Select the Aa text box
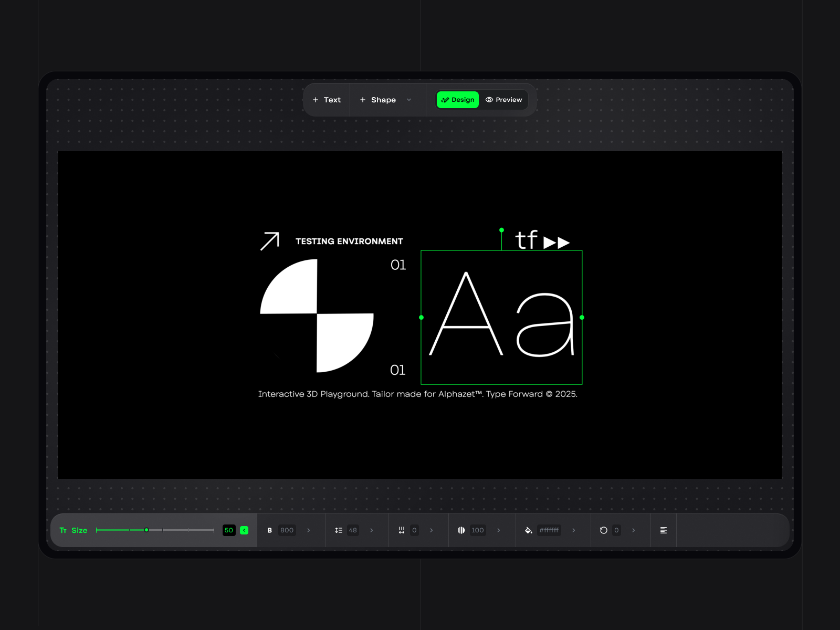840x630 pixels. point(501,317)
